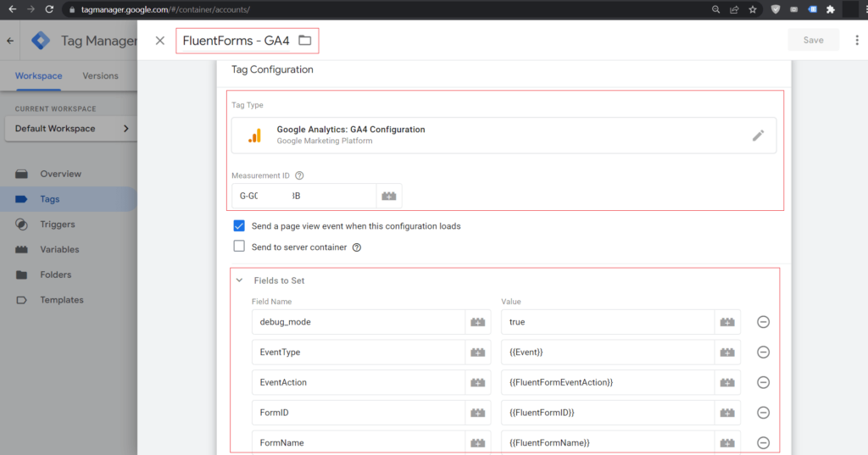868x455 pixels.
Task: Switch to the Versions tab
Action: coord(100,76)
